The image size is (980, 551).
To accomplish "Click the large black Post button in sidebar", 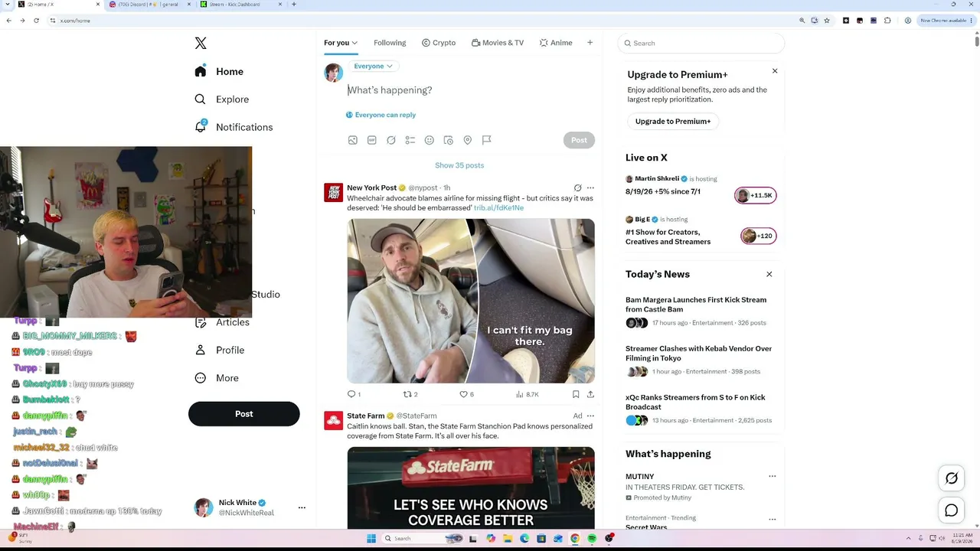I will click(243, 414).
